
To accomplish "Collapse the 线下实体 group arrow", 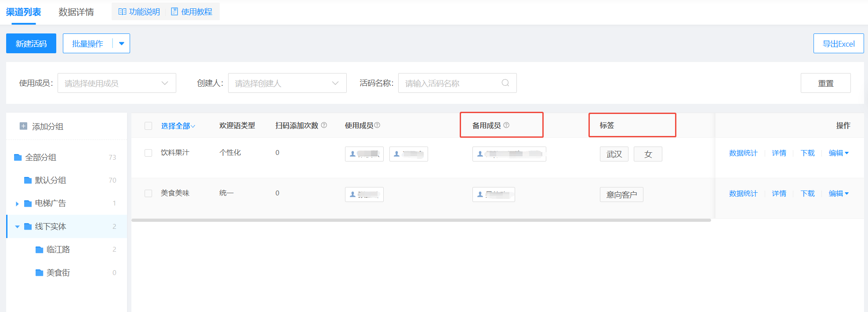I will pyautogui.click(x=17, y=227).
